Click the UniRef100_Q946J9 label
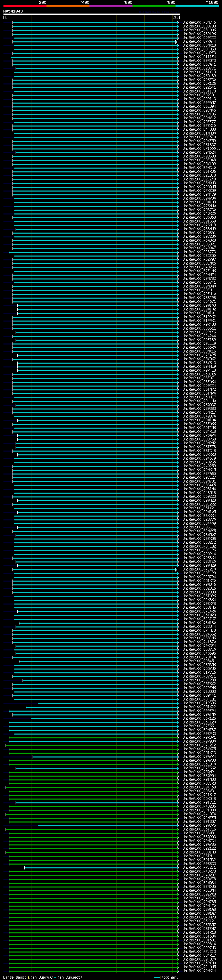Viewport: 222px width, 980px height. tap(199, 459)
